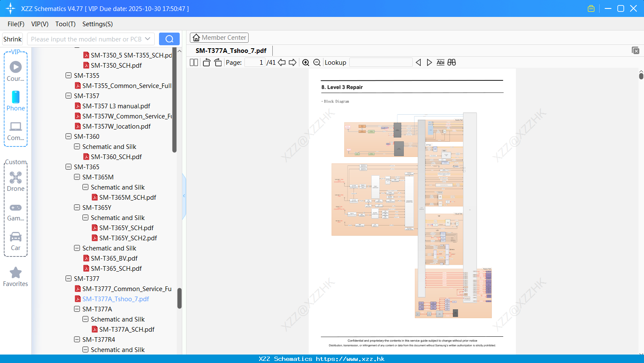Toggle two-page view layout icon
This screenshot has width=644, height=363.
coord(194,63)
